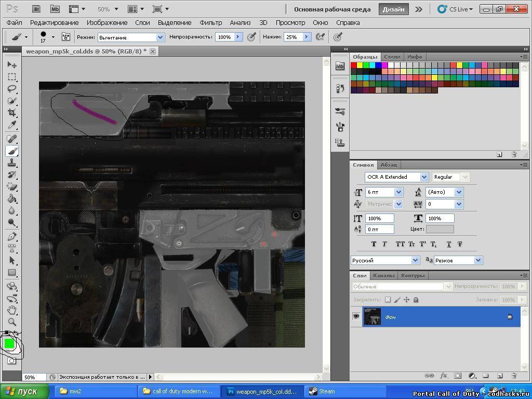The width and height of the screenshot is (532, 399).
Task: Select the Quick Selection tool
Action: point(12,101)
